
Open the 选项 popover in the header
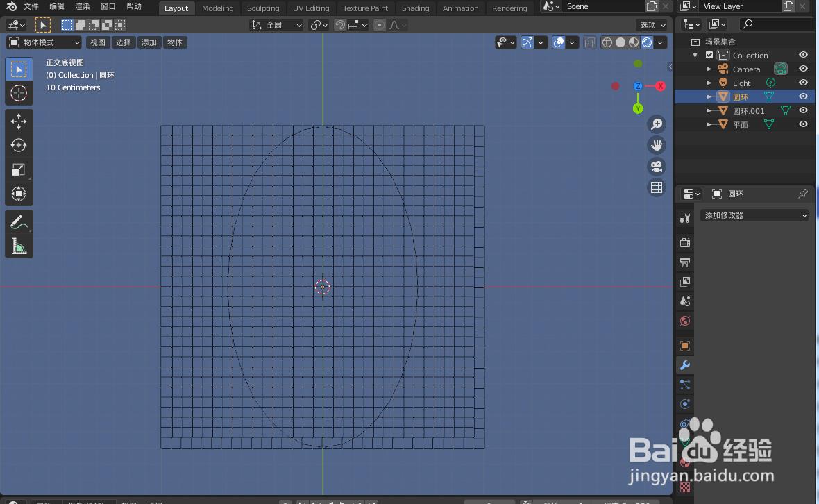point(652,24)
